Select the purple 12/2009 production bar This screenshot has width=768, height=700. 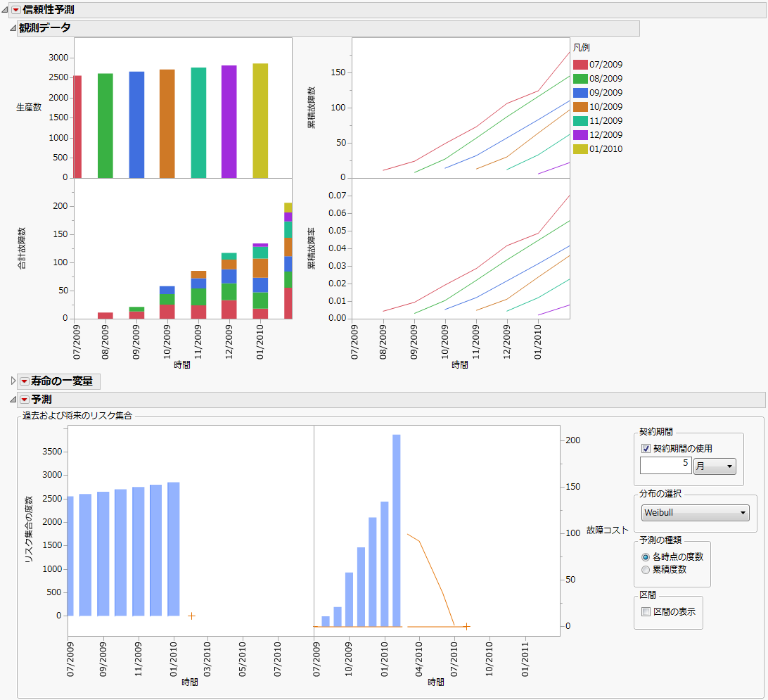(229, 122)
